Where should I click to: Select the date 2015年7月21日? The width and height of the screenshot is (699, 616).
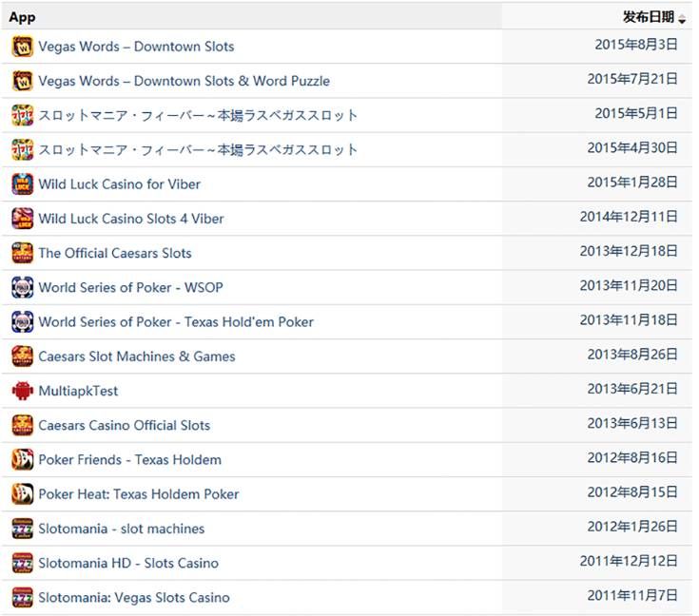pos(632,79)
